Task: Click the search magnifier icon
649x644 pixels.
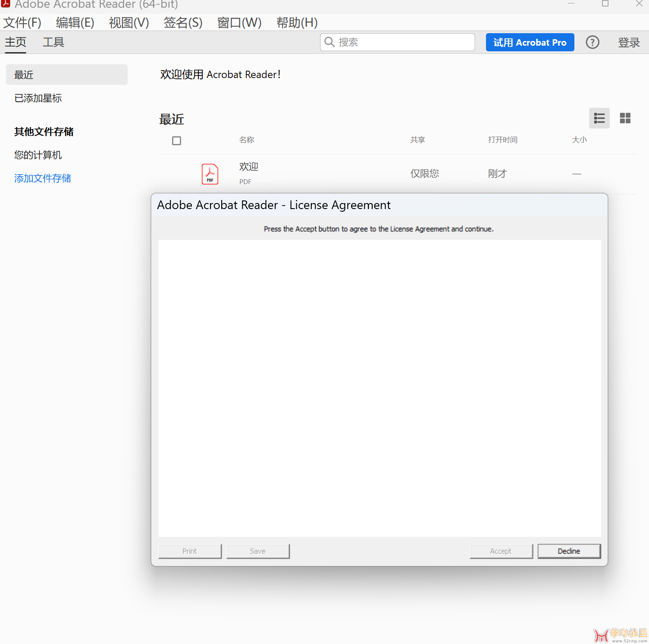Action: [x=329, y=42]
